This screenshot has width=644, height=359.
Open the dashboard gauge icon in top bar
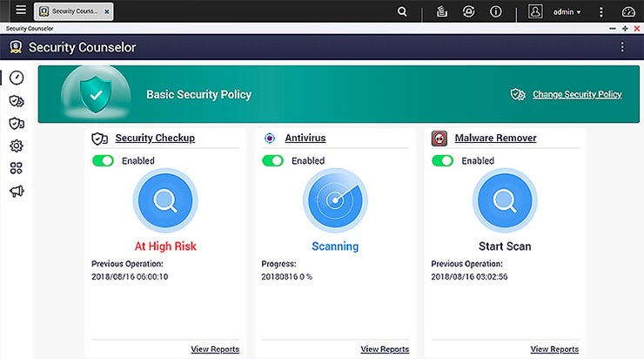[629, 12]
